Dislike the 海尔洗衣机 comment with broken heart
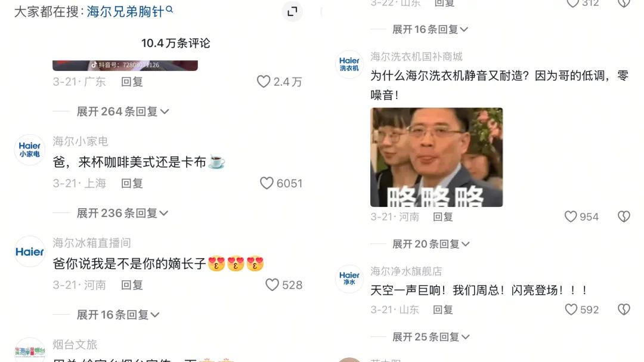This screenshot has height=362, width=644. click(624, 216)
